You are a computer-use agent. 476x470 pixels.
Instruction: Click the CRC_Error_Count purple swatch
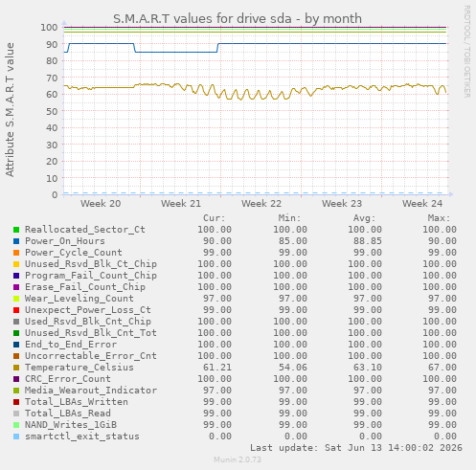[x=16, y=379]
